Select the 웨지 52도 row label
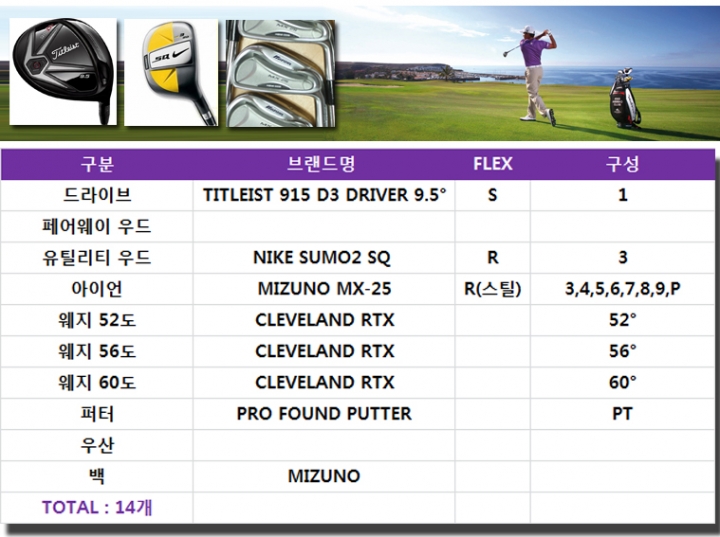Screen dimensions: 720x537 tap(97, 320)
